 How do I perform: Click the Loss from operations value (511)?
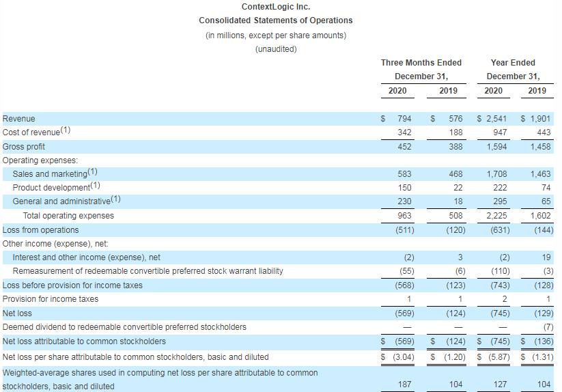point(405,229)
